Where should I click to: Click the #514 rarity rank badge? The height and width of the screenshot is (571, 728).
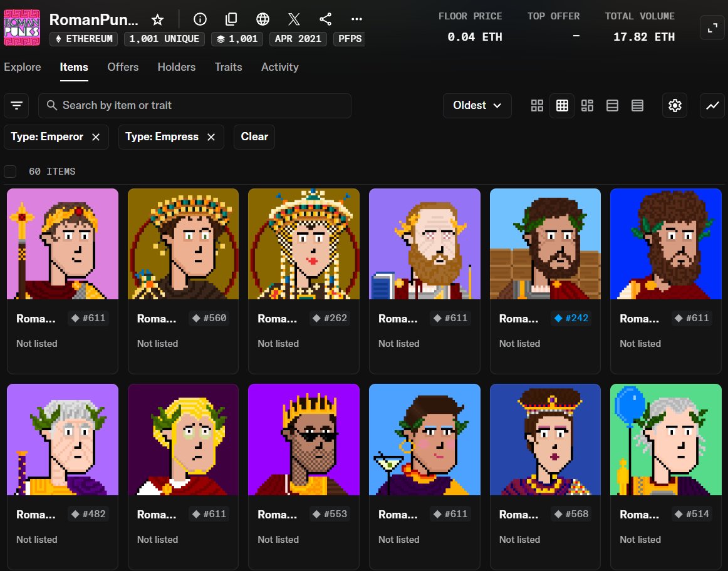[692, 514]
